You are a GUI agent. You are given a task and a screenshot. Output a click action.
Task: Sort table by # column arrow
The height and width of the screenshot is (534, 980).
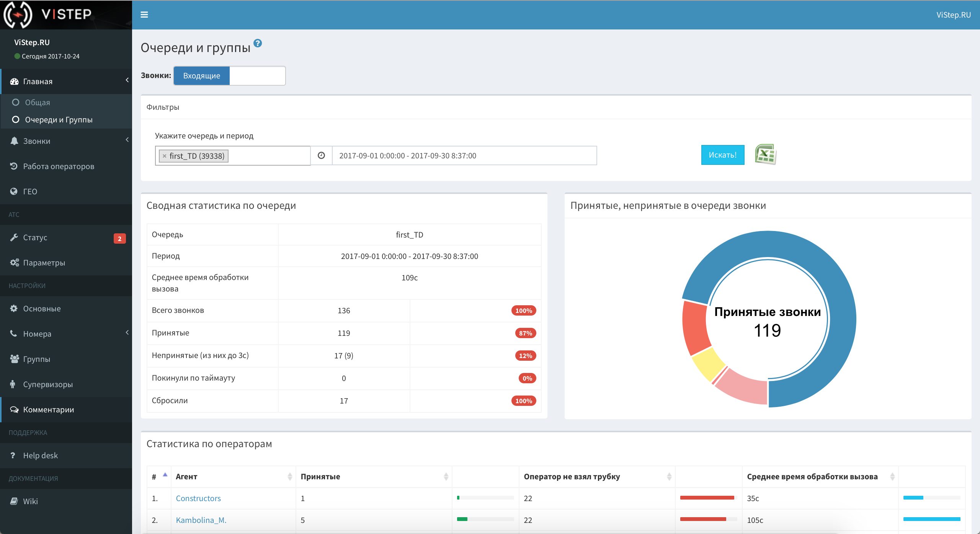point(165,475)
